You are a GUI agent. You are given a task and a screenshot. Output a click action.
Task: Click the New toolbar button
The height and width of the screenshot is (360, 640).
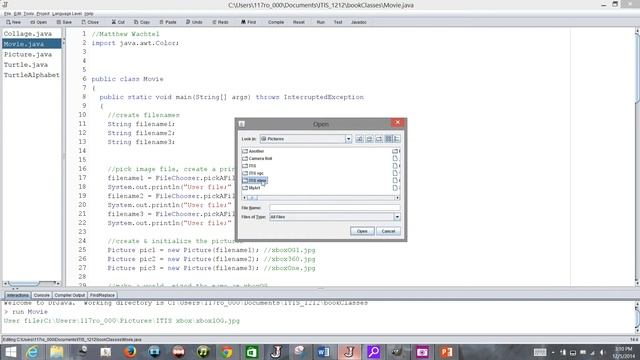(13, 22)
